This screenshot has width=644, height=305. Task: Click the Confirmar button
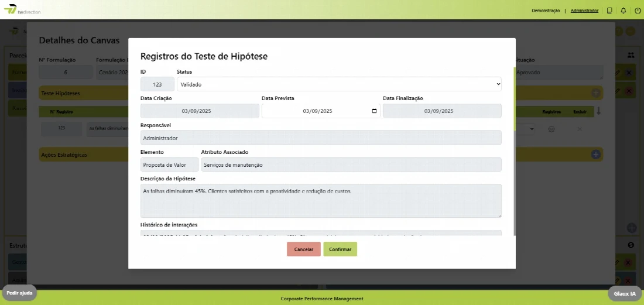coord(340,249)
